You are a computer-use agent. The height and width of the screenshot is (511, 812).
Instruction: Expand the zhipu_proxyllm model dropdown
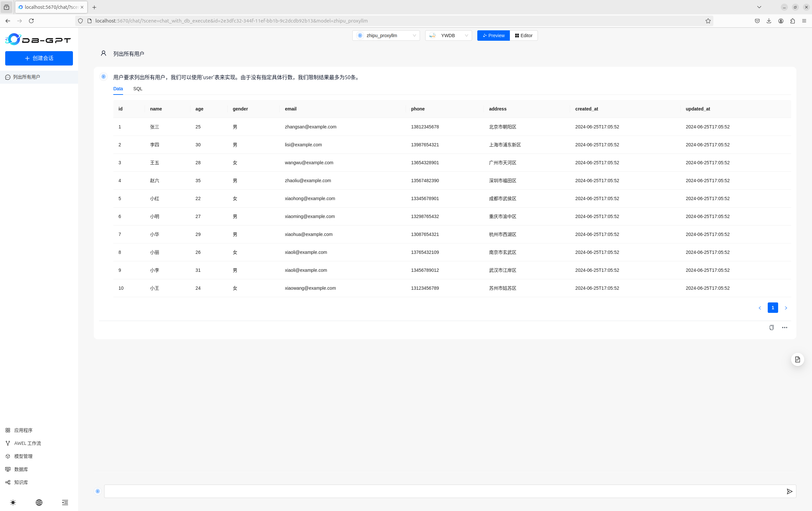[386, 36]
